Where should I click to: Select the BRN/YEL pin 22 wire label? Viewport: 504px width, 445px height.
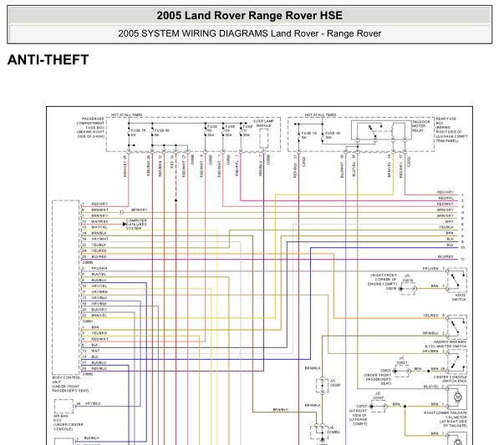(x=99, y=316)
